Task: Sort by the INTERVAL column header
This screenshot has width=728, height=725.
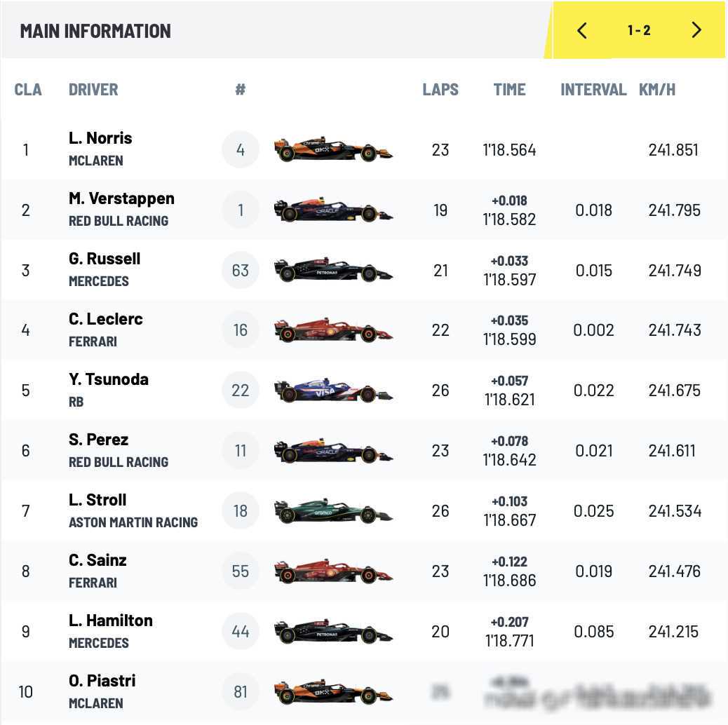Action: click(593, 90)
